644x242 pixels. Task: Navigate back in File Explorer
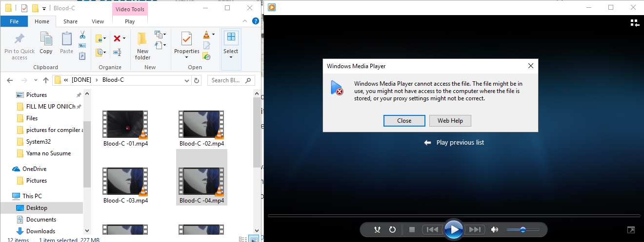(x=10, y=80)
